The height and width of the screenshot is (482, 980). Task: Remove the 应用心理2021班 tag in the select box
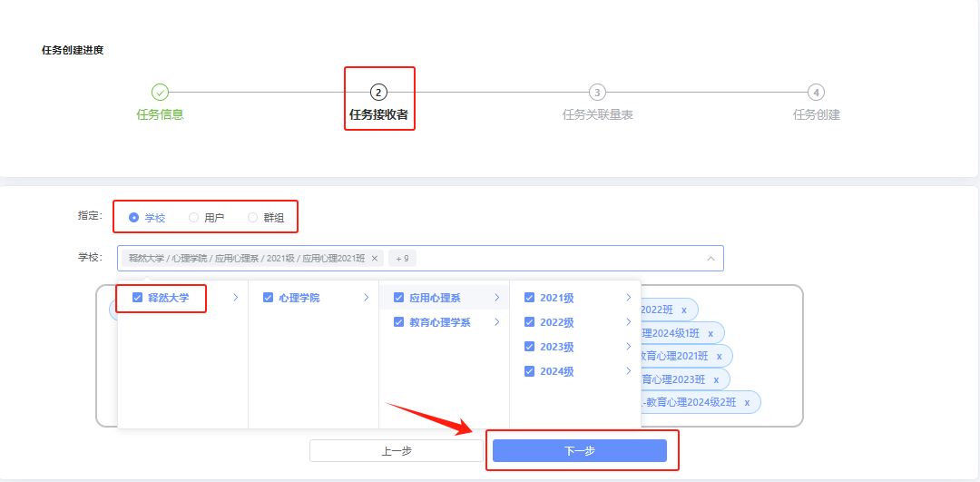[x=375, y=258]
